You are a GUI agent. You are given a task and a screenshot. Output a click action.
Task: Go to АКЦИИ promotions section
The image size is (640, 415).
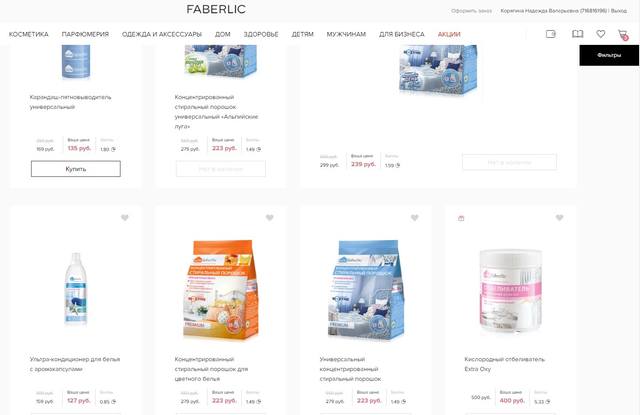pos(449,34)
